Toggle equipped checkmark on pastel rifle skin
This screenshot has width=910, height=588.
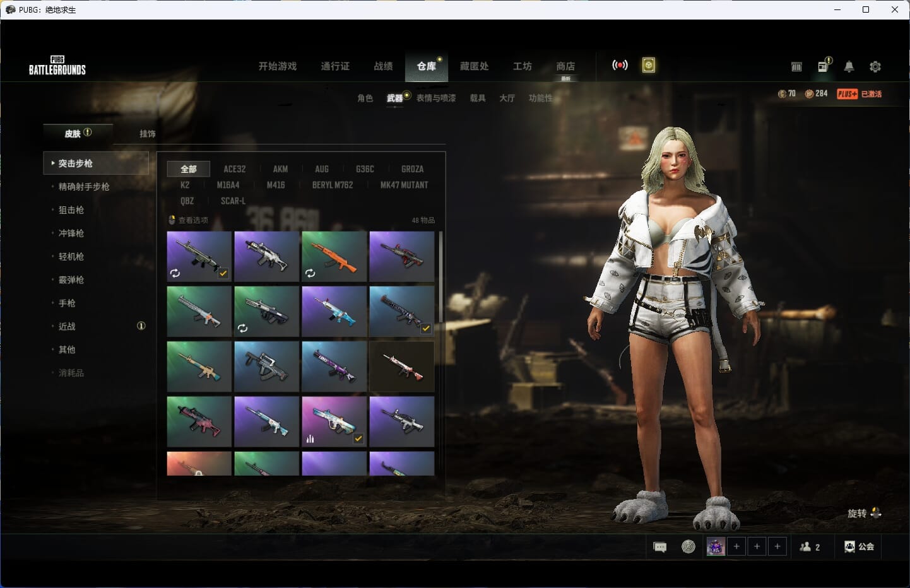click(358, 438)
